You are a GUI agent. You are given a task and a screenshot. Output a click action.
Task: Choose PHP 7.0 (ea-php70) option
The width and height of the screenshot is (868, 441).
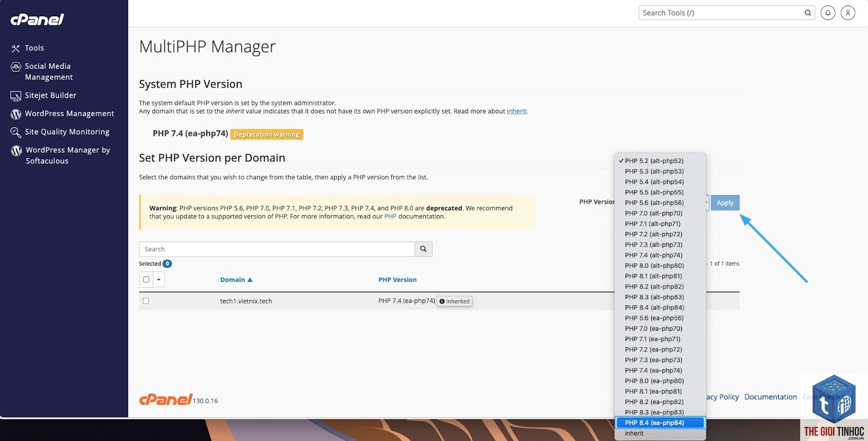tap(660, 329)
